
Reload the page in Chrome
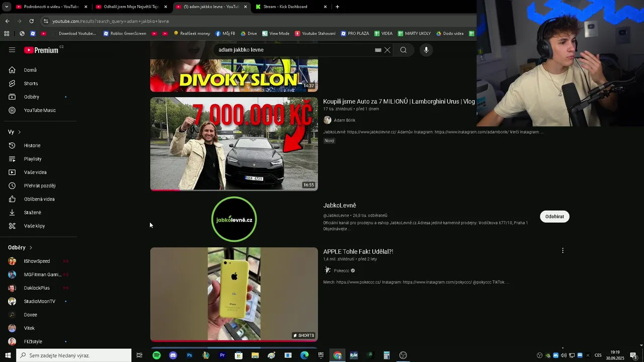click(31, 21)
